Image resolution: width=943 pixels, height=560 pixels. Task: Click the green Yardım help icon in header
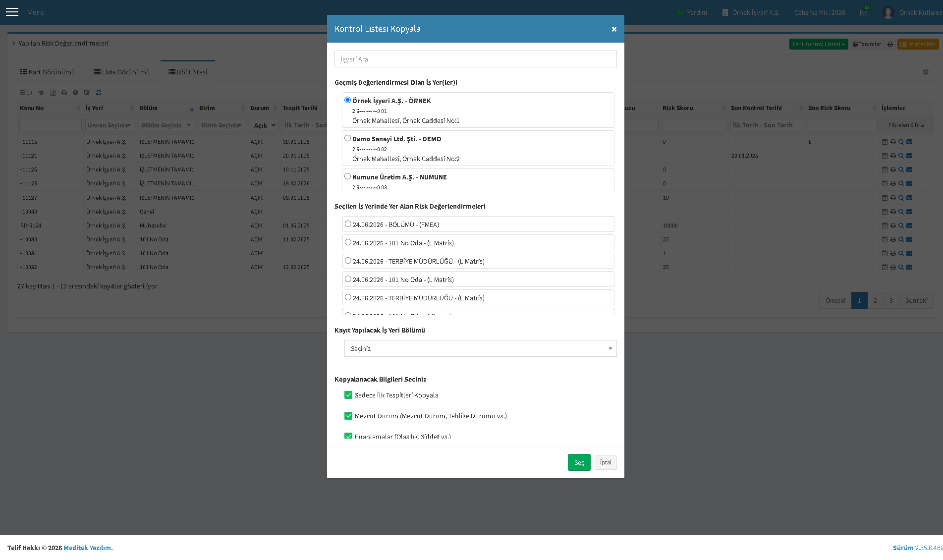click(680, 12)
